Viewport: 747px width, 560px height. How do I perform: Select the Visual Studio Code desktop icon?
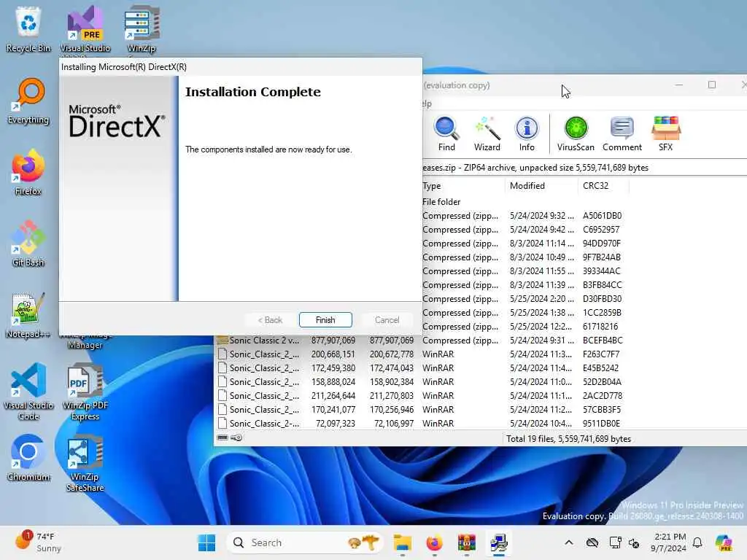click(28, 392)
